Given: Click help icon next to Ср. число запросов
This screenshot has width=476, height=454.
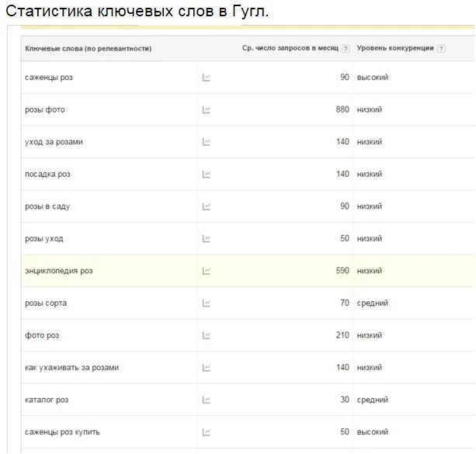Looking at the screenshot, I should click(346, 49).
